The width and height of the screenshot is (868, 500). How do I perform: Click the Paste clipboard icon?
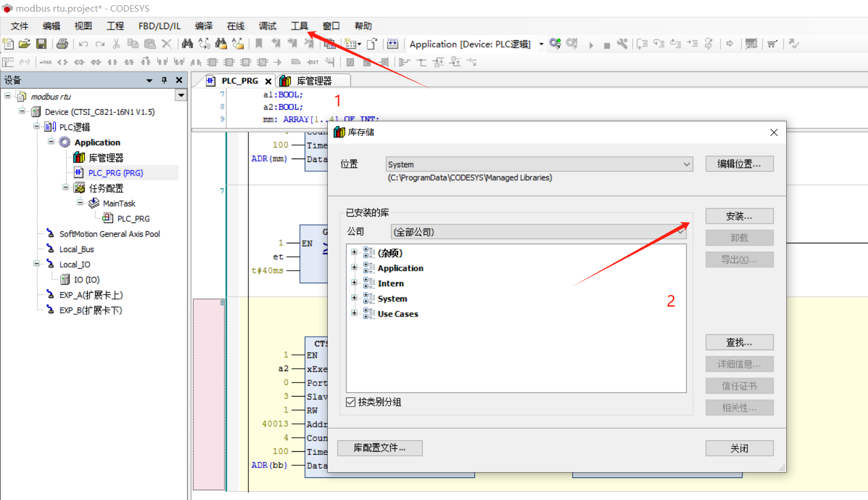150,44
